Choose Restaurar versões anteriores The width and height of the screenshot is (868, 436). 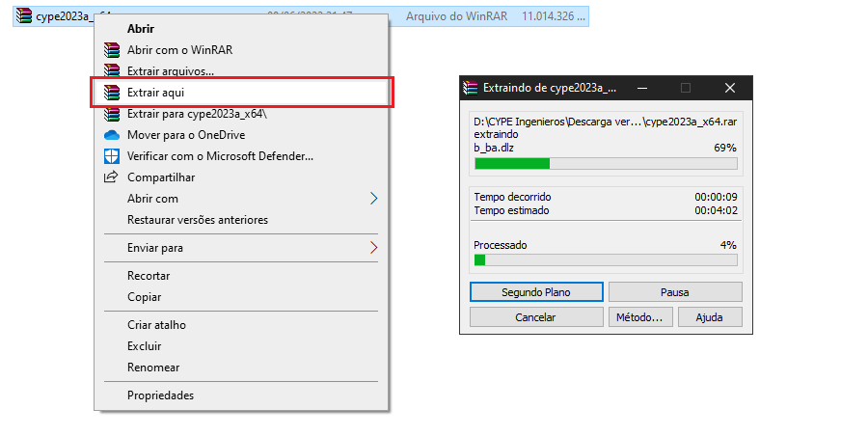(198, 220)
